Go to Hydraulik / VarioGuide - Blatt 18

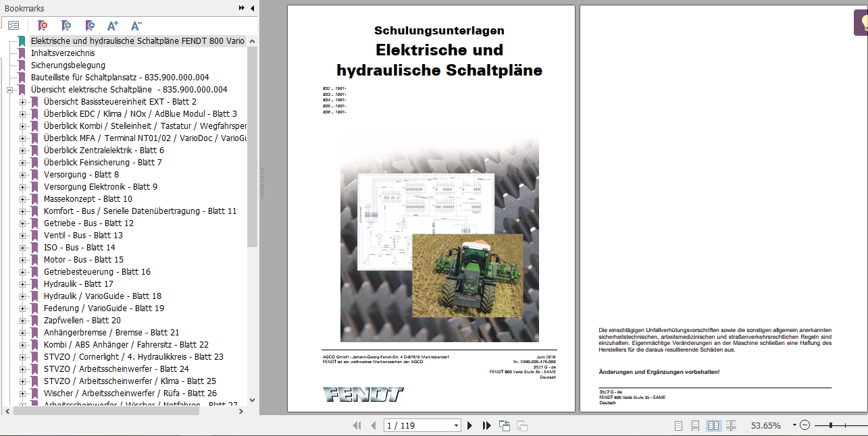click(x=103, y=296)
